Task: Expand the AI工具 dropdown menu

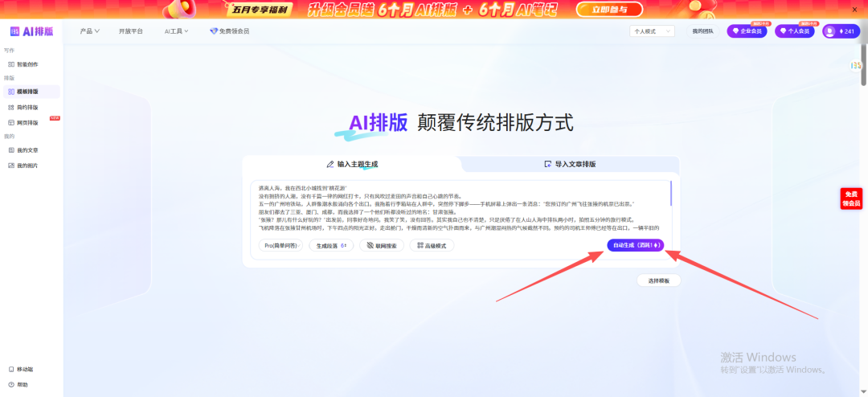Action: point(177,31)
